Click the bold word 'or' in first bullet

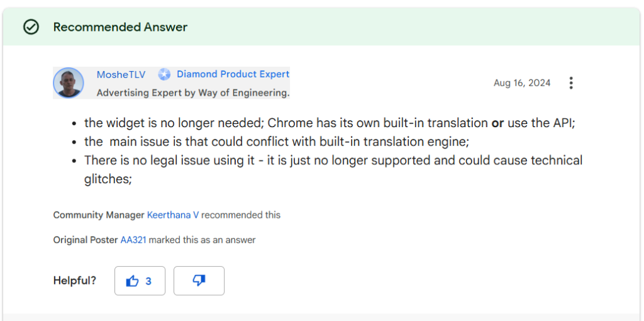click(497, 123)
